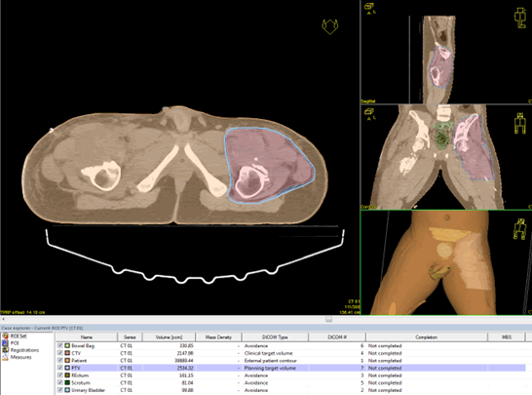
Task: Sort by DICOM # column header
Action: pos(337,337)
